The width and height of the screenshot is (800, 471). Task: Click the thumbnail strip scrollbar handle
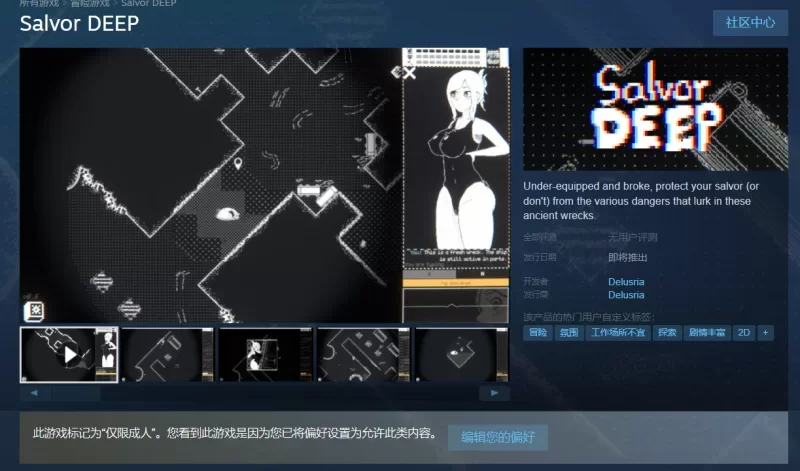[76, 393]
